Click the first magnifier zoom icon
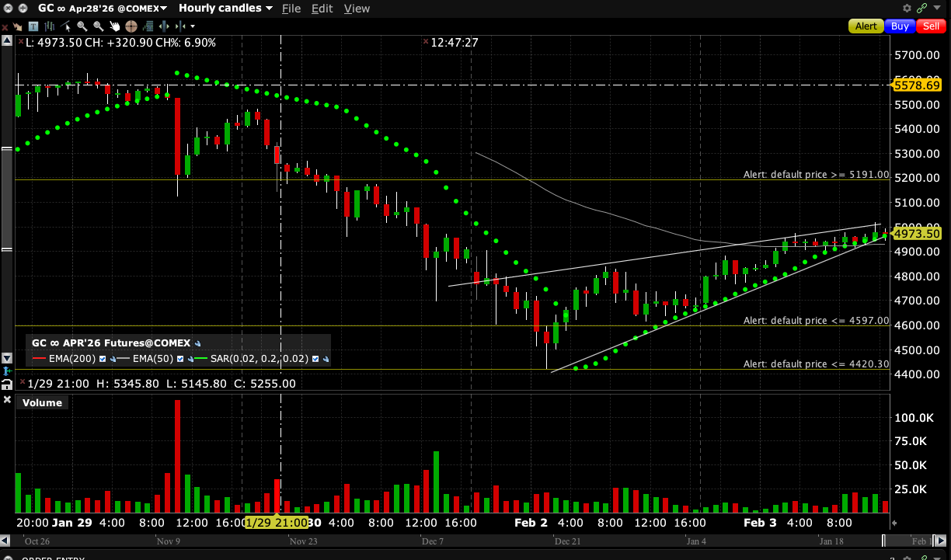The image size is (951, 560). (x=82, y=26)
